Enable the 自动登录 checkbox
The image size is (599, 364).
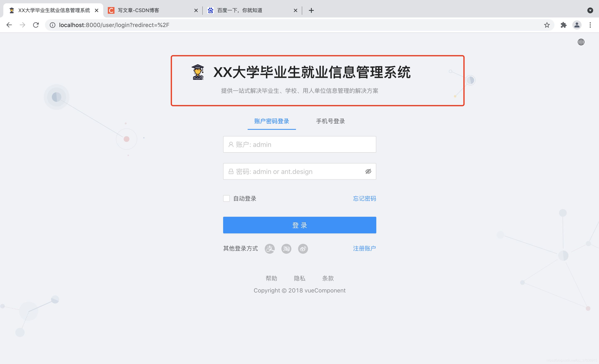coord(226,198)
